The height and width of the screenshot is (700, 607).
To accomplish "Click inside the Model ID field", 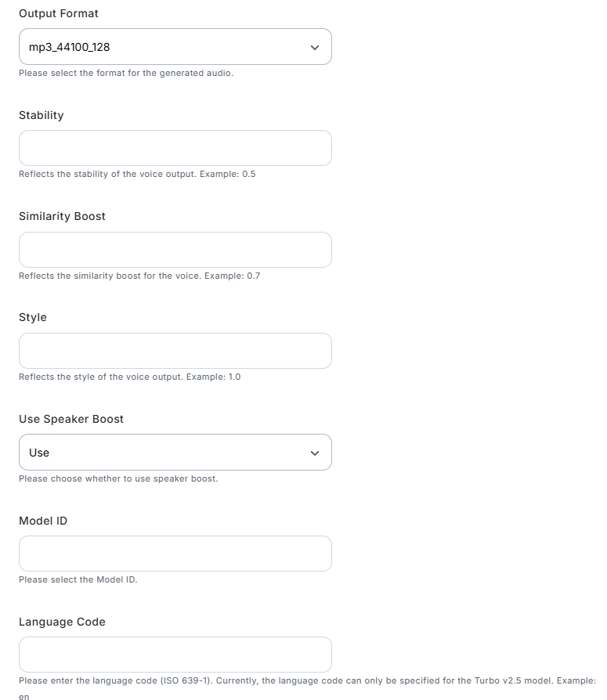I will click(x=175, y=554).
